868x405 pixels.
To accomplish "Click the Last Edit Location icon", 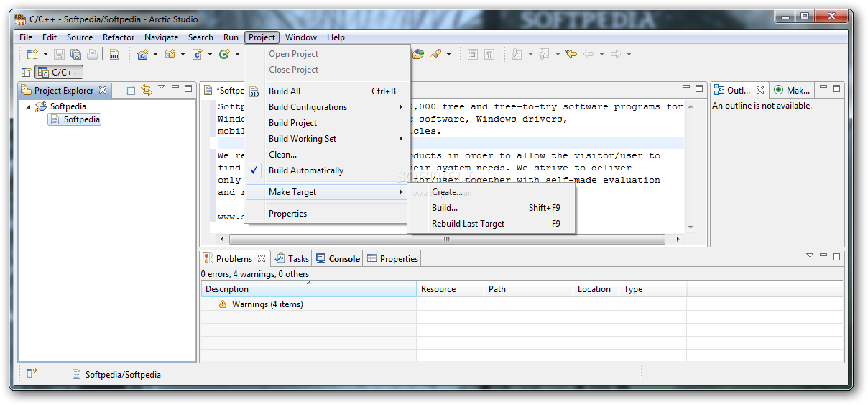I will click(571, 54).
